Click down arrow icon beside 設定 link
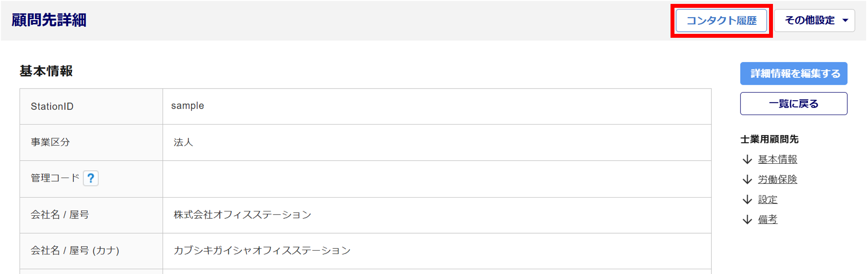 coord(747,200)
